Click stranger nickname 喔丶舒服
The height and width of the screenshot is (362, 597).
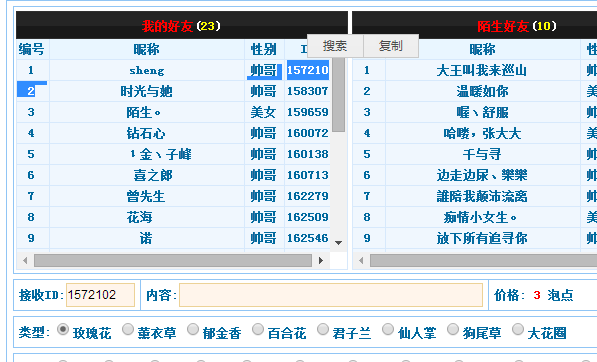[x=482, y=112]
